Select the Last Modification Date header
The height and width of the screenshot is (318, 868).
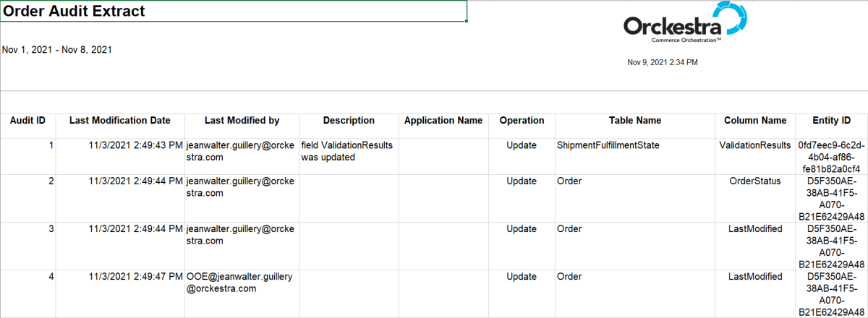pyautogui.click(x=120, y=121)
